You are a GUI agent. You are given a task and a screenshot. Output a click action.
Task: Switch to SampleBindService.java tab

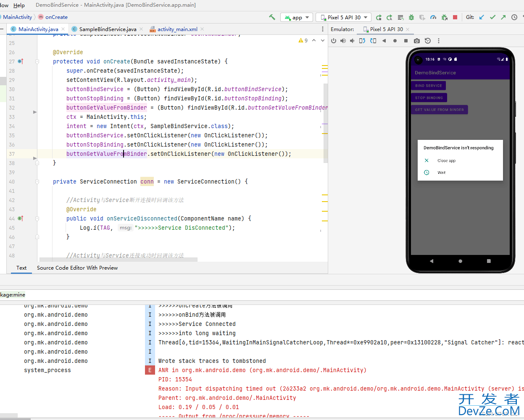[108, 29]
